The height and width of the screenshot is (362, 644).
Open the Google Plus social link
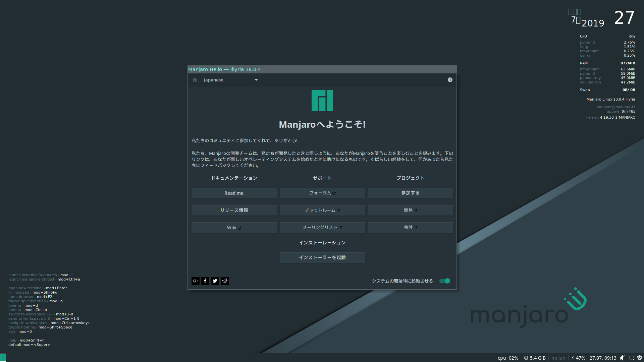click(195, 281)
